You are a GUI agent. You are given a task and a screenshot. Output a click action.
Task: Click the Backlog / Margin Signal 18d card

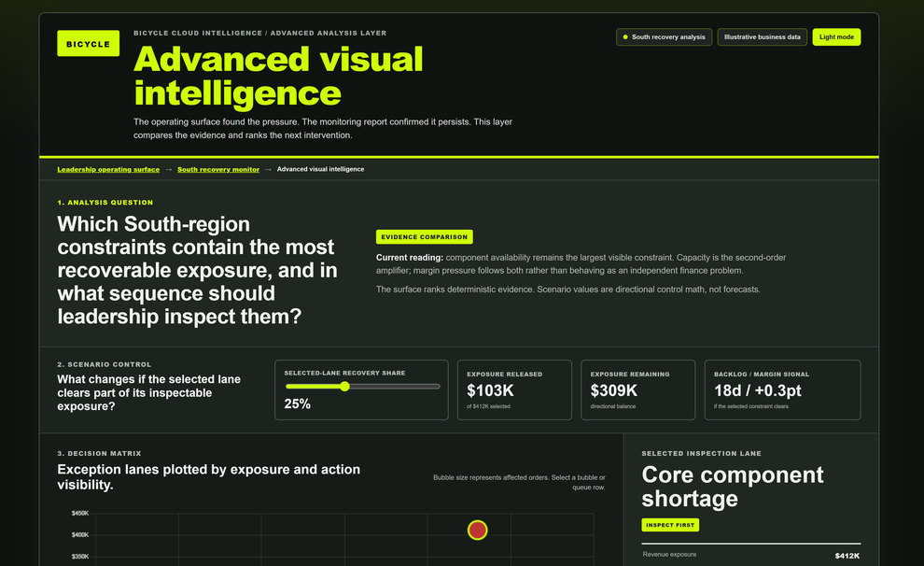(x=782, y=389)
